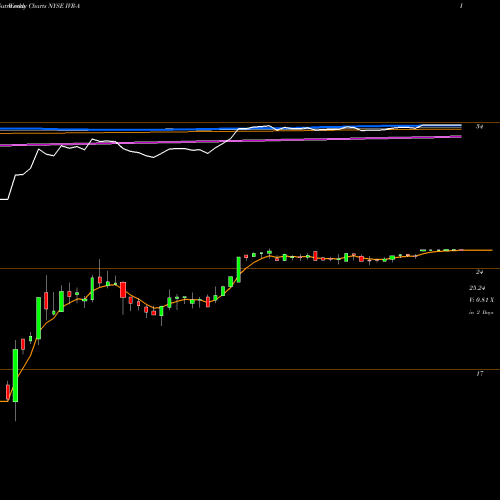500x500 pixels.
Task: Click the 34 axis label beside the indicator
Action: pos(479,127)
